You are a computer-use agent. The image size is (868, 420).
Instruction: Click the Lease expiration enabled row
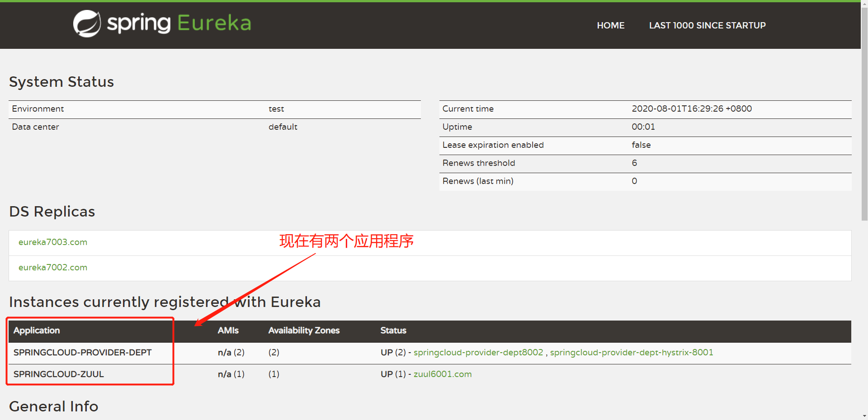493,145
